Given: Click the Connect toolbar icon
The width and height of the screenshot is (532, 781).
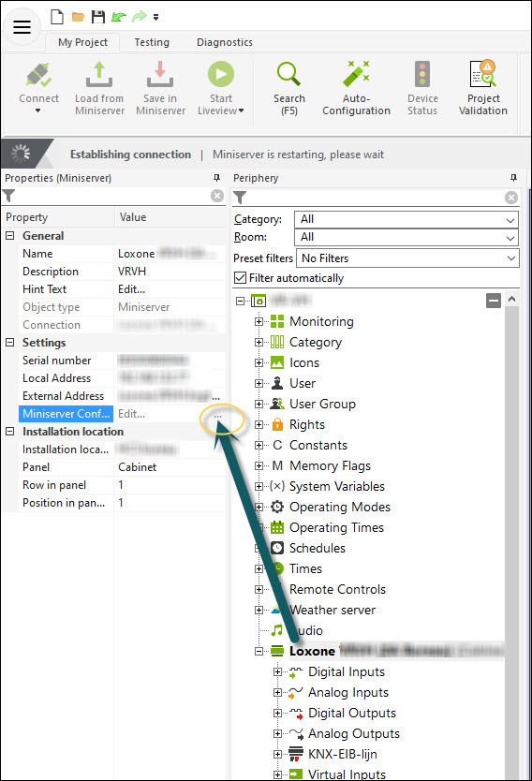Looking at the screenshot, I should point(38,75).
